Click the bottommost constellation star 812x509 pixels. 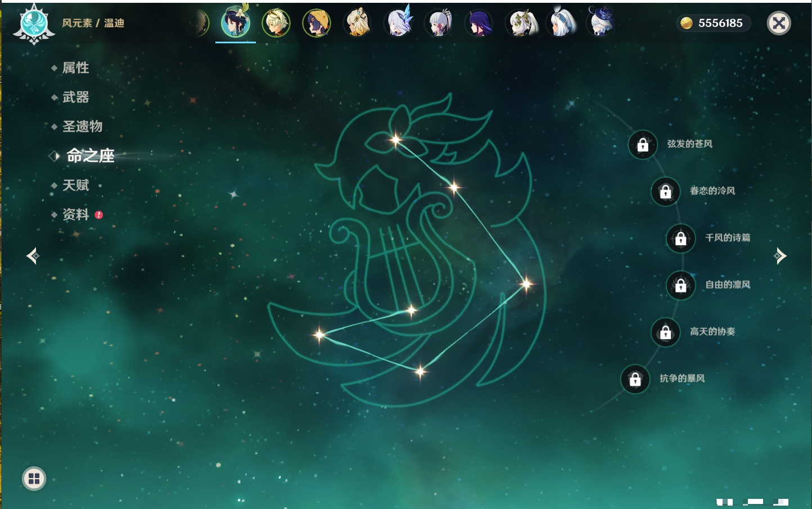tap(420, 371)
